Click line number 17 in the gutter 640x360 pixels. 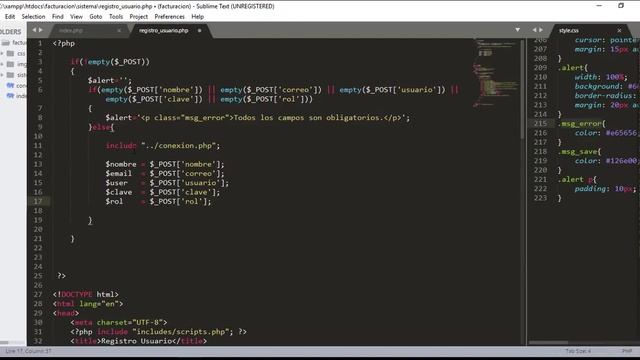coord(38,201)
